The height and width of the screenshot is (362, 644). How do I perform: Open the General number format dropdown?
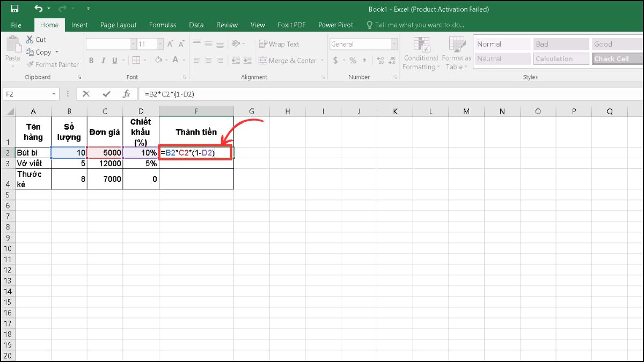(x=394, y=43)
